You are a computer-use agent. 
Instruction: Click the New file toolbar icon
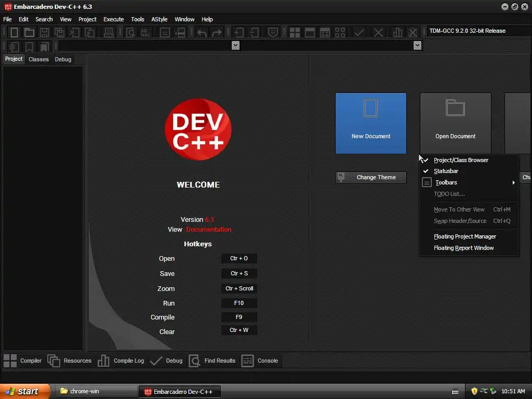14,33
